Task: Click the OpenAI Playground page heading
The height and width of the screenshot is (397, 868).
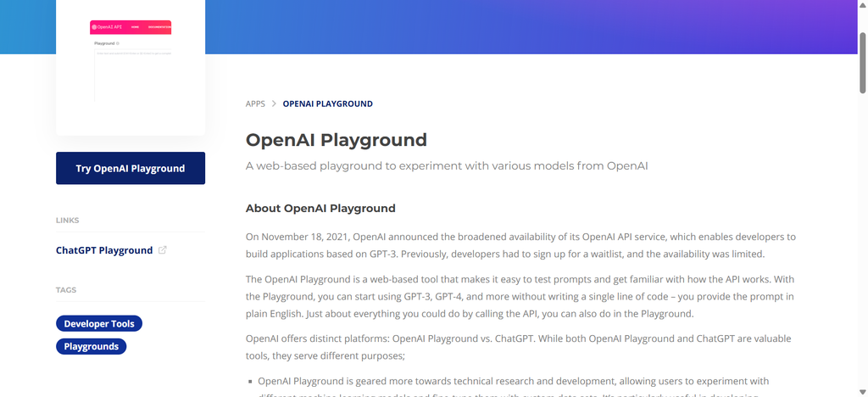Action: (x=336, y=140)
